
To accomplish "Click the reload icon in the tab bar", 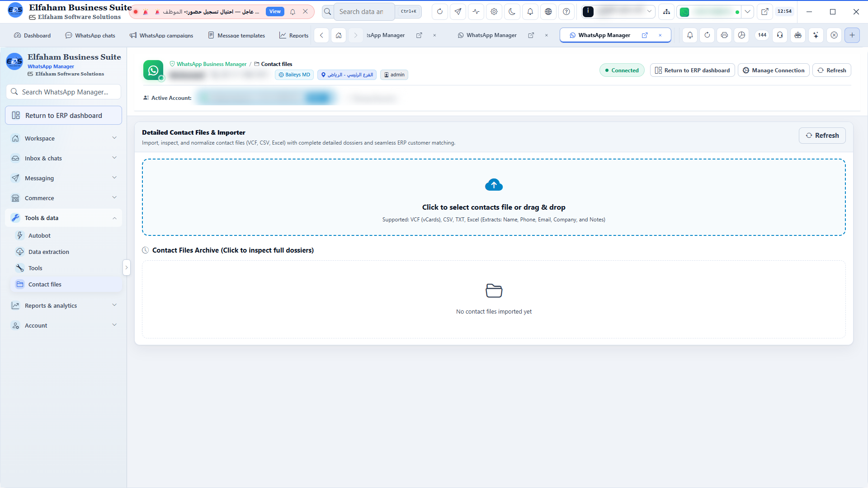I will click(707, 35).
